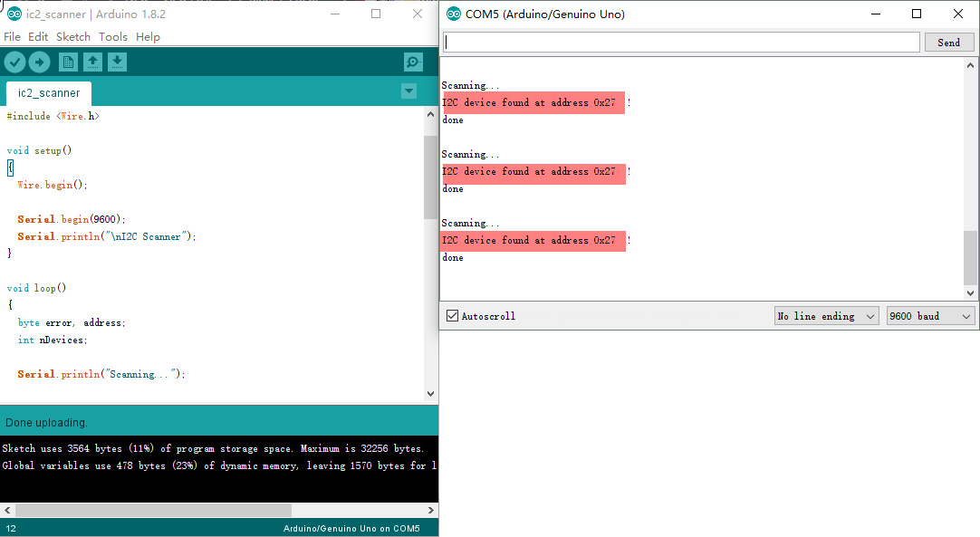
Task: Close the COM5 serial monitor window
Action: coord(958,14)
